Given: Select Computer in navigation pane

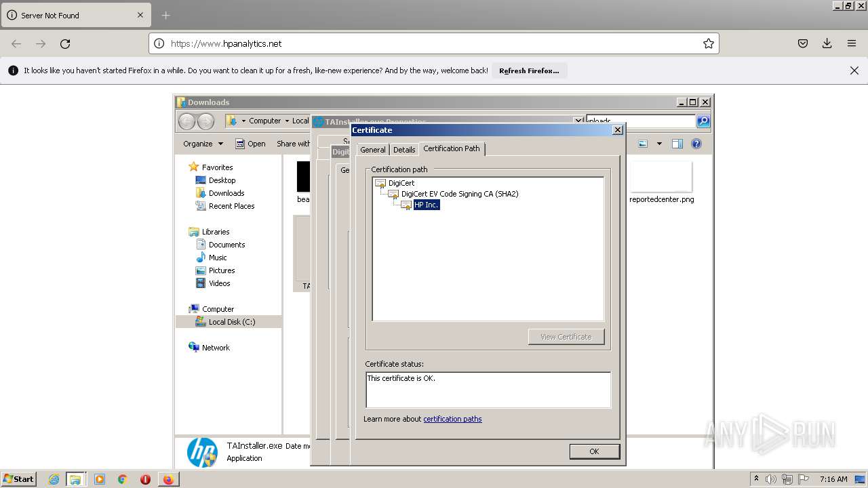Looking at the screenshot, I should [218, 309].
